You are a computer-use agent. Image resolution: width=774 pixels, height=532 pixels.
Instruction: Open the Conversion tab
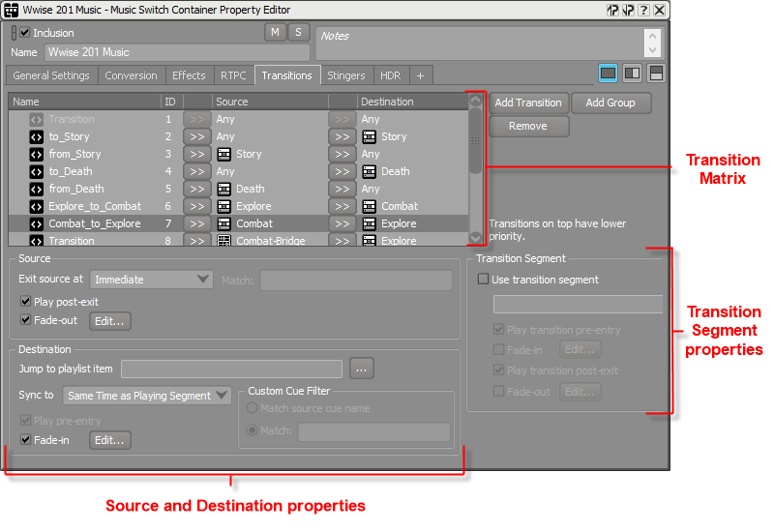pos(131,75)
